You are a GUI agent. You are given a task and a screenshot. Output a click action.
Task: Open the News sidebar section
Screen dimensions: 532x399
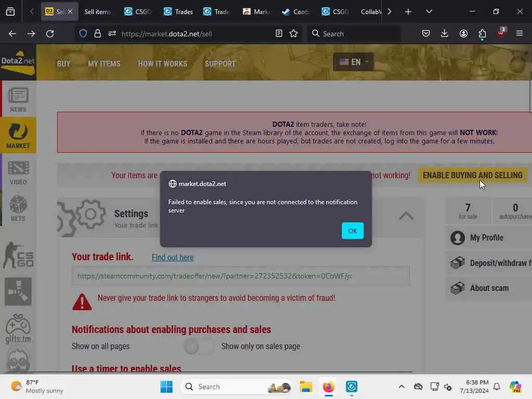pos(18,99)
